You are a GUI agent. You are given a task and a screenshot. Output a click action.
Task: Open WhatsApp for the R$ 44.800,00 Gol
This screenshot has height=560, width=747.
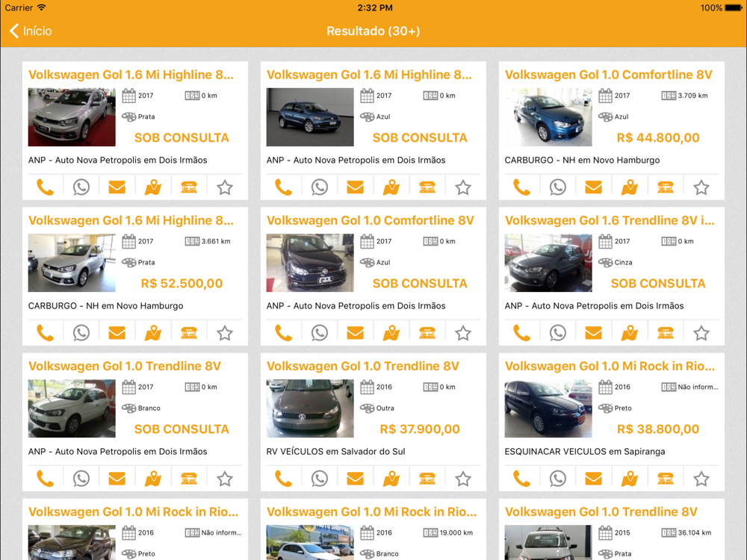557,187
